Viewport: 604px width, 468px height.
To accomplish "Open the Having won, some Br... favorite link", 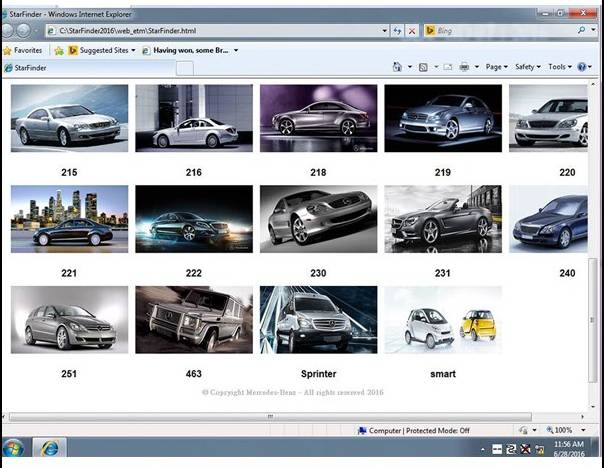I will [190, 50].
